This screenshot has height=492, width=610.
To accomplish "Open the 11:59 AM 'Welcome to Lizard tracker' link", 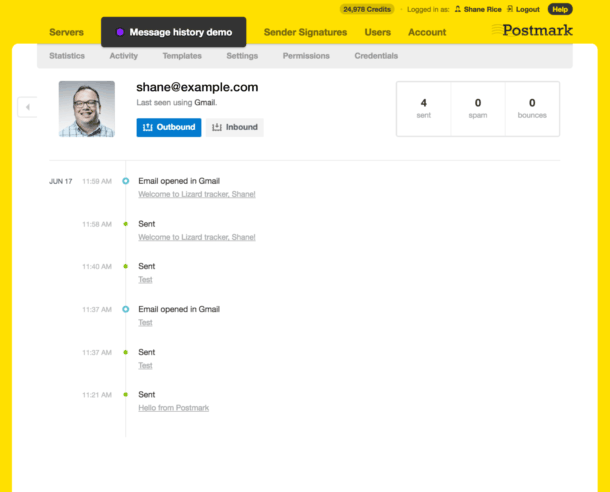I will pos(197,194).
